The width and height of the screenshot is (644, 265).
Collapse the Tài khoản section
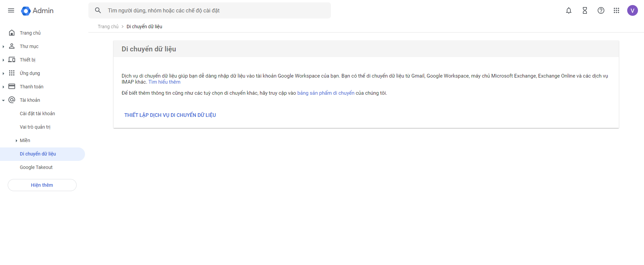(x=3, y=100)
